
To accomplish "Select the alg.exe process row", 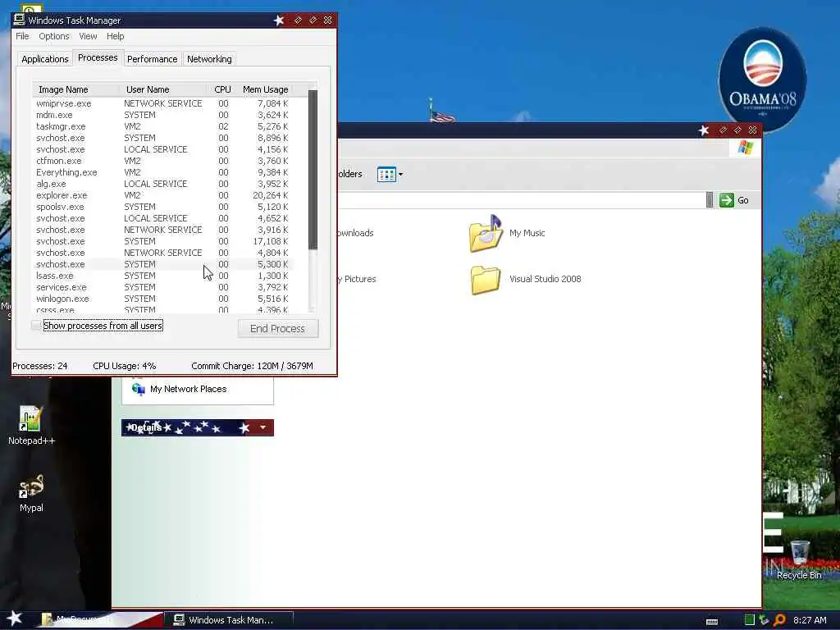I will tap(162, 184).
